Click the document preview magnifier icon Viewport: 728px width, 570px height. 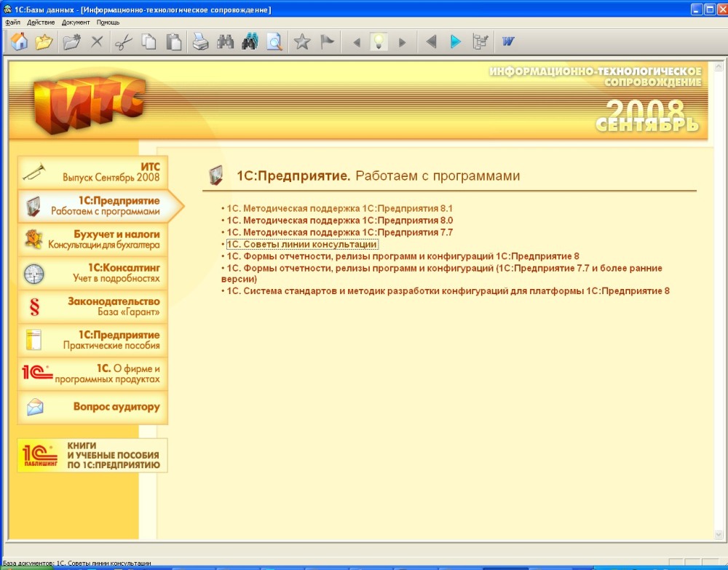coord(274,42)
